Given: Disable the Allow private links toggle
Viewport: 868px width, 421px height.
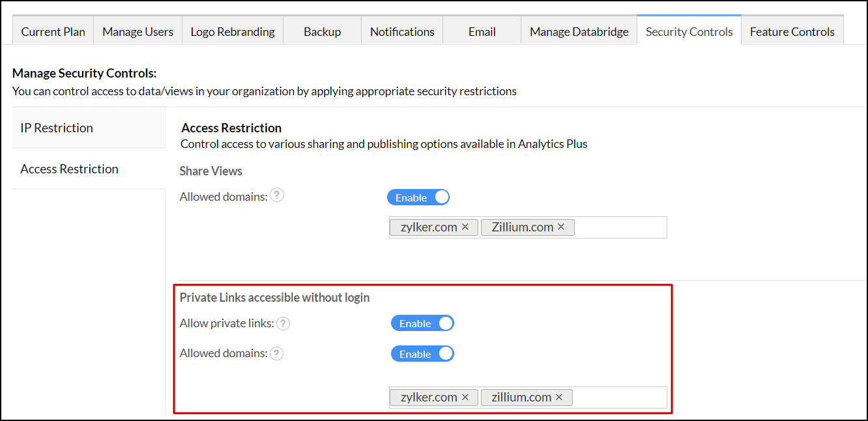Looking at the screenshot, I should pyautogui.click(x=422, y=323).
